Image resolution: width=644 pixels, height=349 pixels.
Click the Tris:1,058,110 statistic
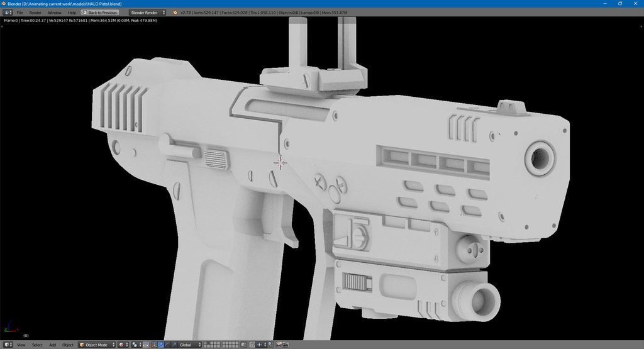(x=263, y=13)
